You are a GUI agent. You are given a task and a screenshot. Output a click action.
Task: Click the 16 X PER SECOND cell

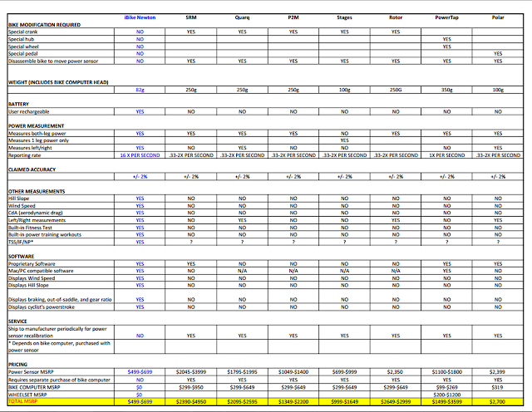click(140, 154)
